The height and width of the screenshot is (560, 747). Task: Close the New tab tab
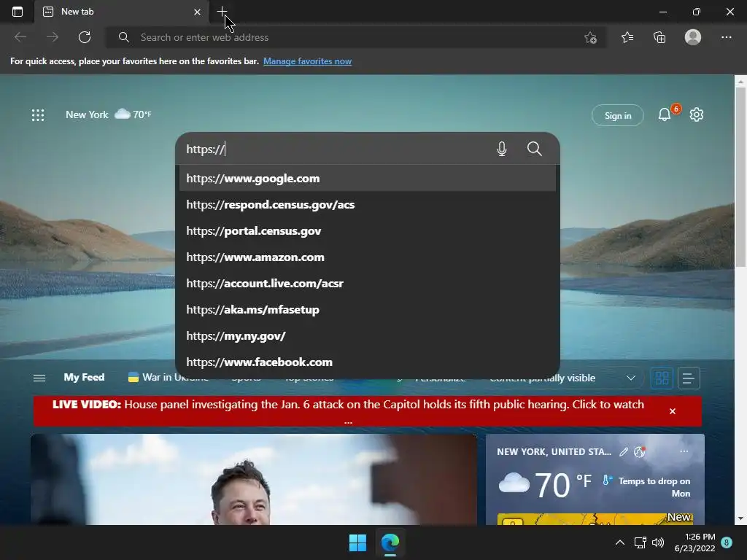[x=197, y=12]
